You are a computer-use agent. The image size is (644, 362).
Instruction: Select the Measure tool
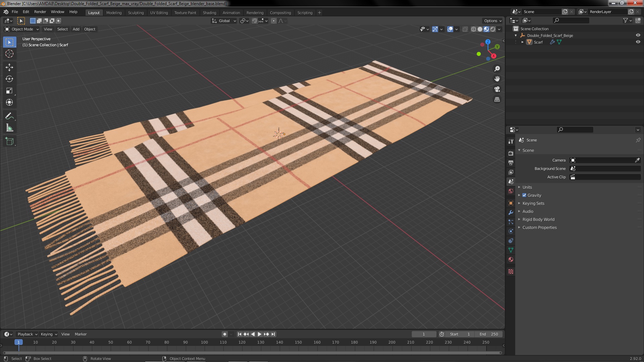tap(9, 128)
